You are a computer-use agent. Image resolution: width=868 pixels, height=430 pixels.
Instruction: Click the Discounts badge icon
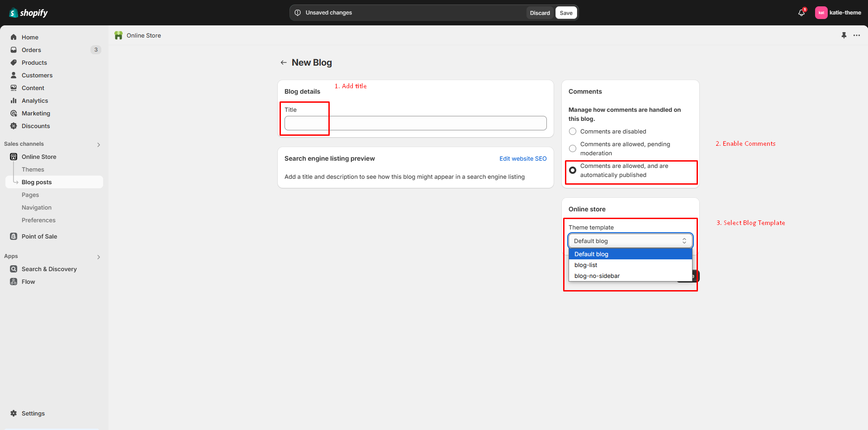coord(14,126)
